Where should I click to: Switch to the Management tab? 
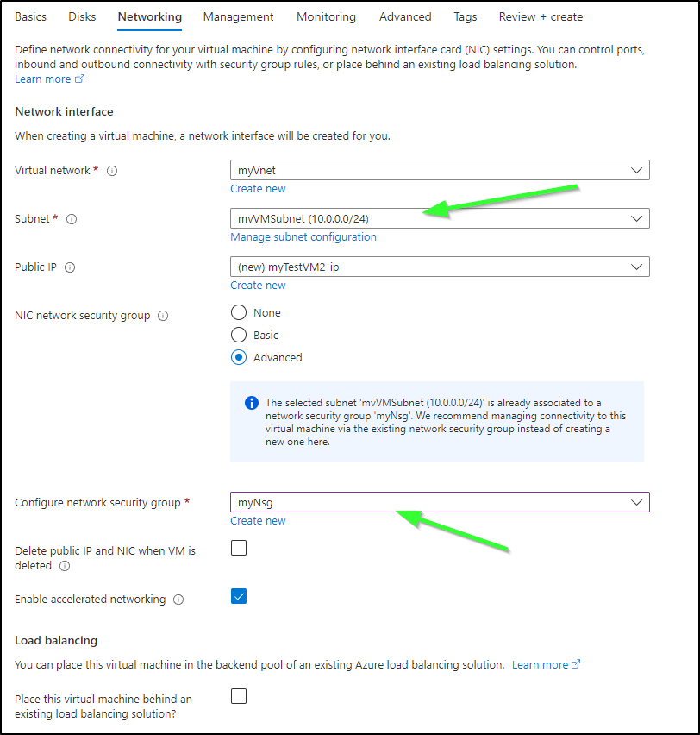click(x=238, y=17)
